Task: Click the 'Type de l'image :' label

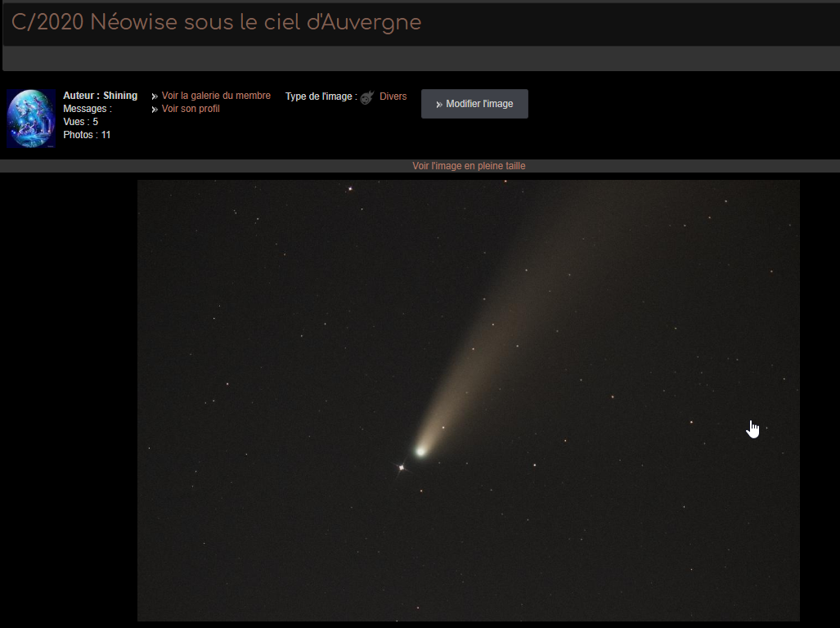Action: pos(321,96)
